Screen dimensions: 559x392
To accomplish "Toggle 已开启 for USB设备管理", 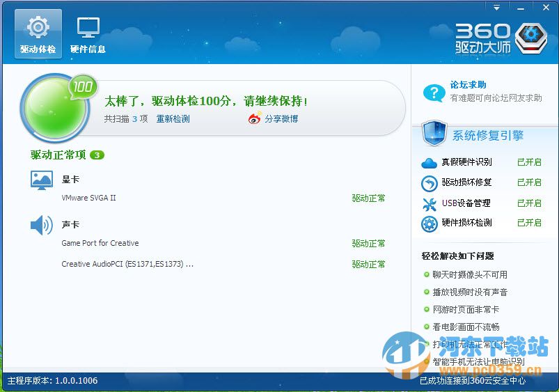I will click(x=529, y=203).
